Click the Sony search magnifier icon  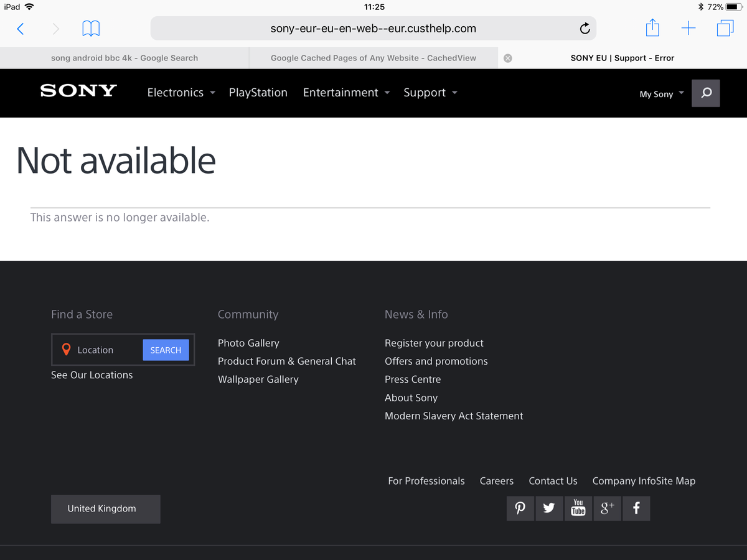(x=705, y=93)
